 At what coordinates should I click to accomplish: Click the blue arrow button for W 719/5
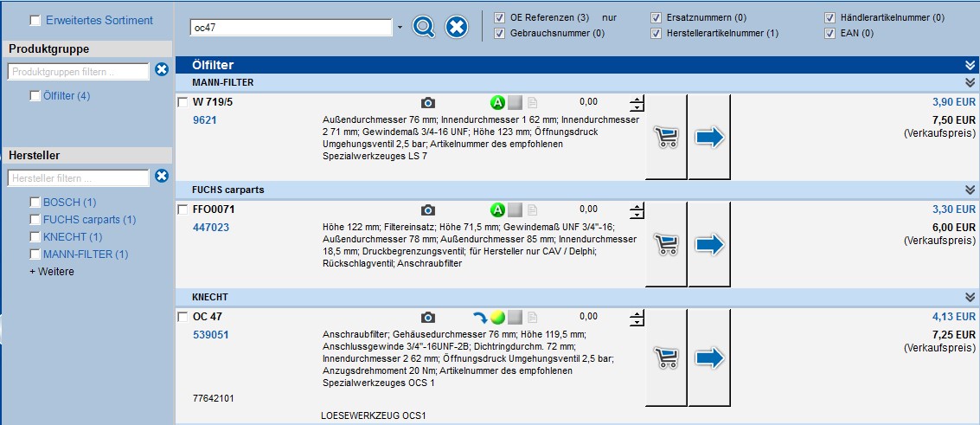coord(709,137)
